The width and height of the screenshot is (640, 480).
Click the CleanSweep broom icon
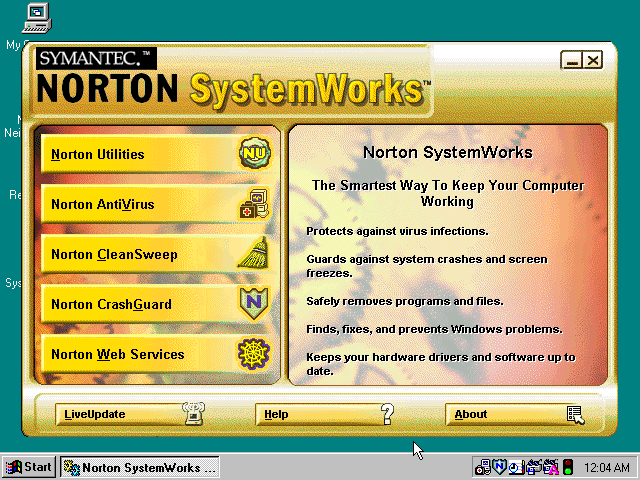click(x=254, y=253)
